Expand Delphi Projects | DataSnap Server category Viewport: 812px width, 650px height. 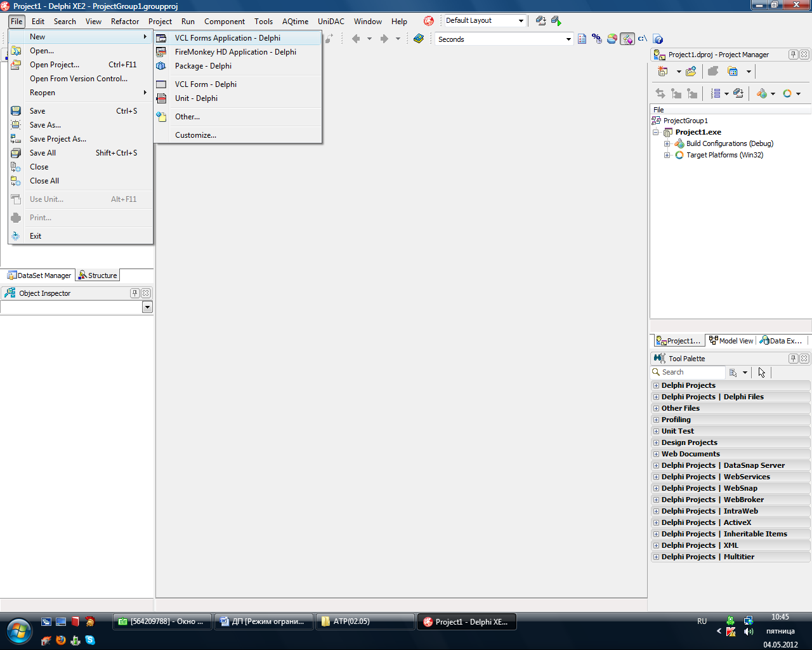pyautogui.click(x=656, y=465)
